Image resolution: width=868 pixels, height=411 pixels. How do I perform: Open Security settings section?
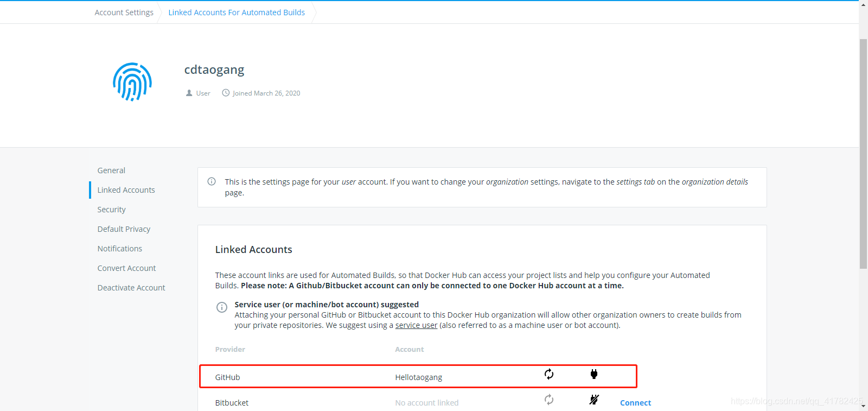pos(112,210)
